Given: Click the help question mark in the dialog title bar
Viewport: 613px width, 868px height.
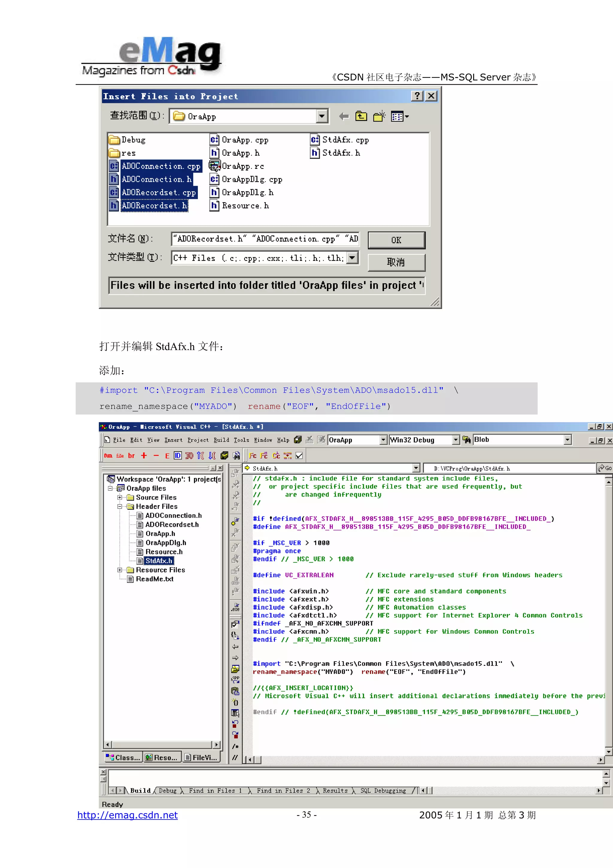Looking at the screenshot, I should 417,96.
